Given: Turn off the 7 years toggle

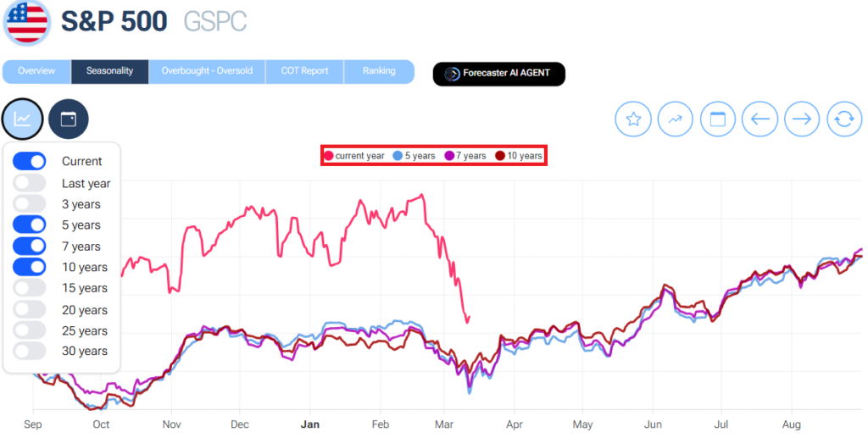Looking at the screenshot, I should click(x=30, y=246).
